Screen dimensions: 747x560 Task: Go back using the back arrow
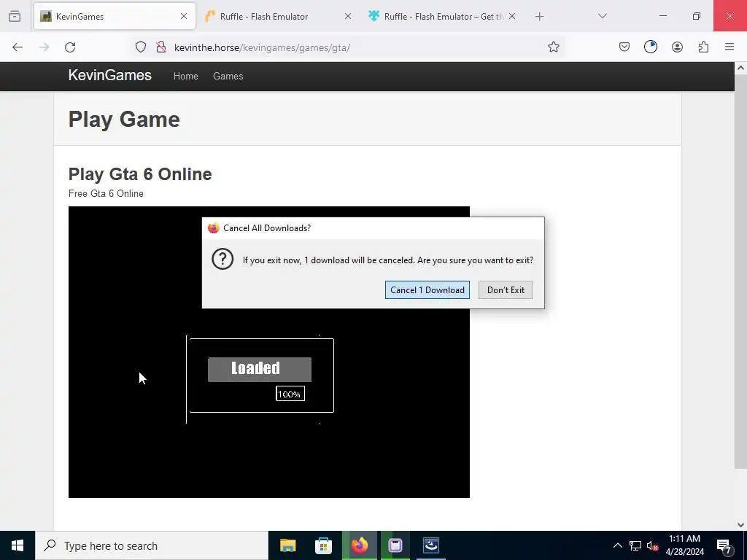pyautogui.click(x=18, y=47)
